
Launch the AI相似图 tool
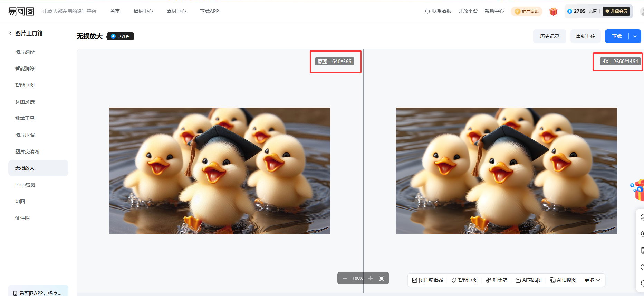(563, 280)
